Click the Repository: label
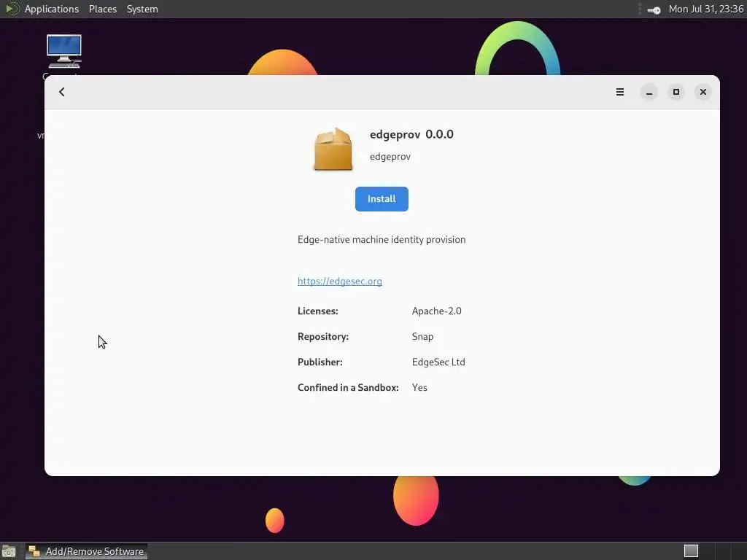This screenshot has width=747, height=560. (323, 337)
